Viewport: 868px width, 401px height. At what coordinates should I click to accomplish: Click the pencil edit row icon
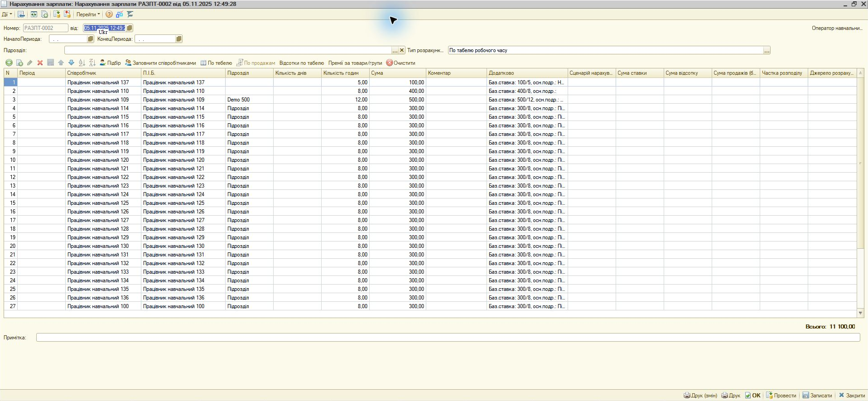pos(30,63)
